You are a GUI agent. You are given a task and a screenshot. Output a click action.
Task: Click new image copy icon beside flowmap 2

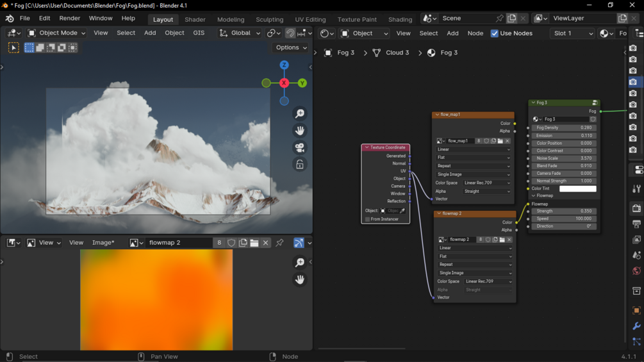243,243
